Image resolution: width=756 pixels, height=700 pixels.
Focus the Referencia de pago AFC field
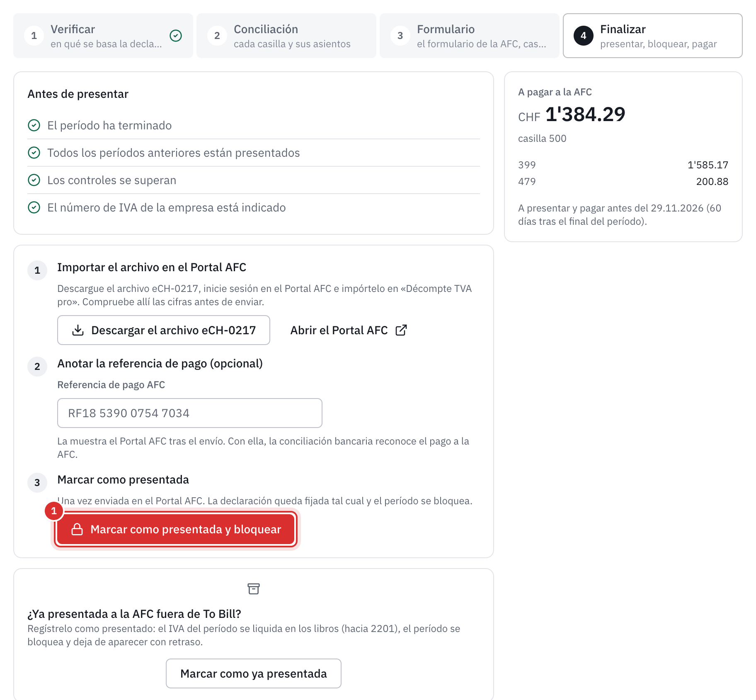[x=190, y=413]
